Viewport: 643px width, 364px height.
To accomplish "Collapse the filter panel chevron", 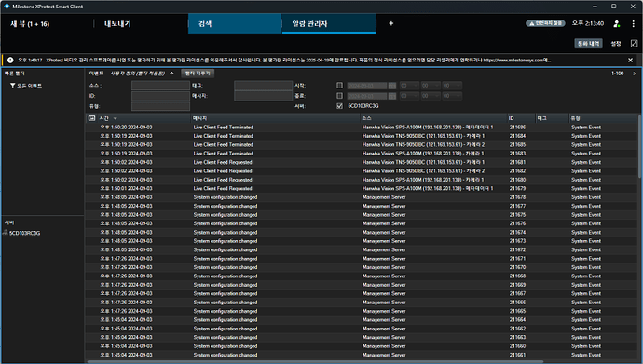I will (x=171, y=74).
